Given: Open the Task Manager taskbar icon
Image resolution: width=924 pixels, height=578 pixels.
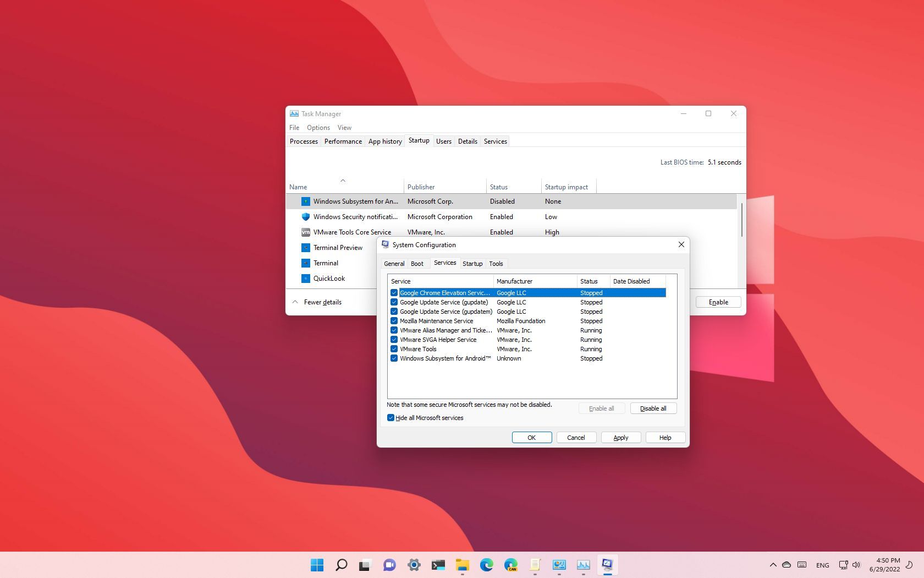Looking at the screenshot, I should click(x=584, y=565).
